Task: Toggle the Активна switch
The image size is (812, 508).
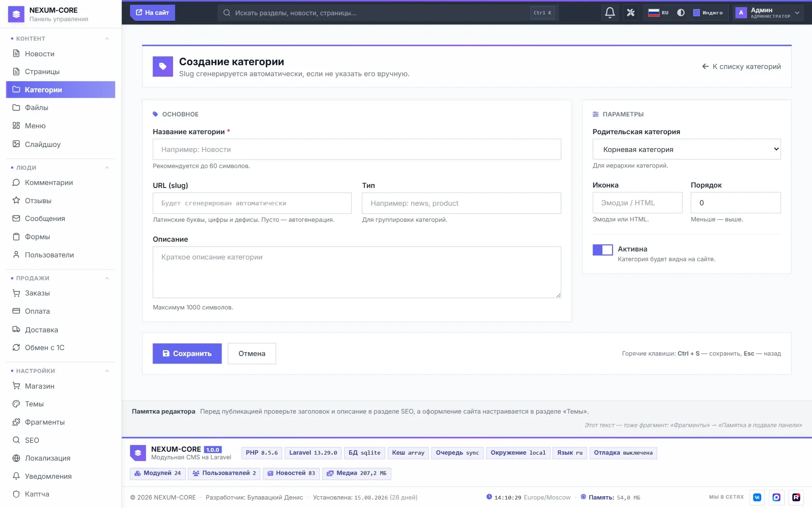Action: click(603, 250)
